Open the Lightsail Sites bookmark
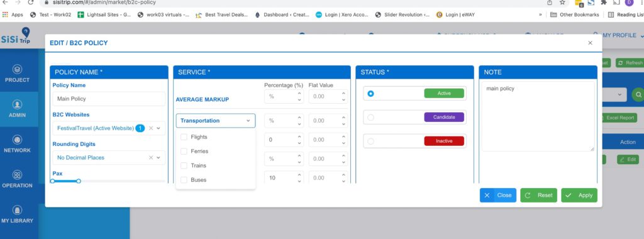This screenshot has height=239, width=644. [x=104, y=15]
